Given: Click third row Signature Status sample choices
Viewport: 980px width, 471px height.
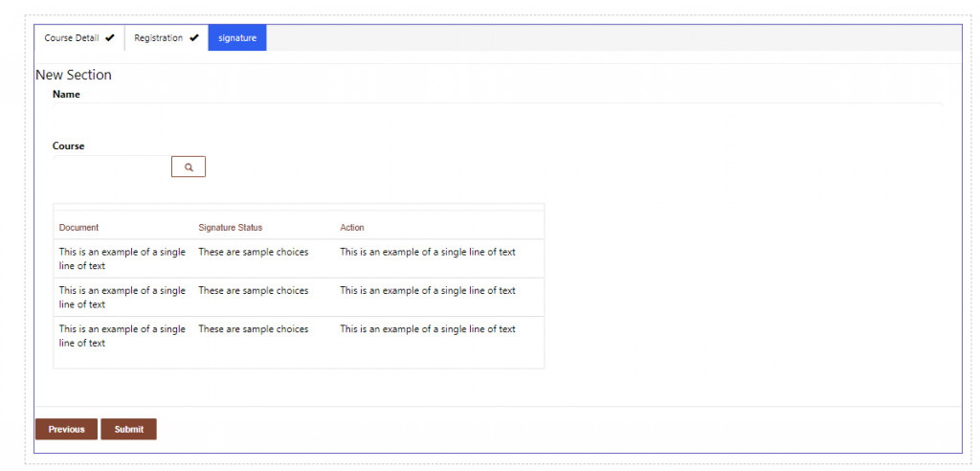Looking at the screenshot, I should [253, 329].
